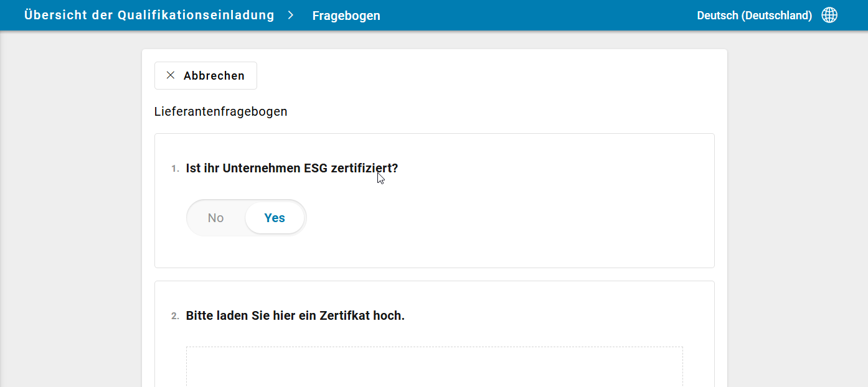Click the question number "1." label
Image resolution: width=868 pixels, height=387 pixels.
click(x=175, y=169)
